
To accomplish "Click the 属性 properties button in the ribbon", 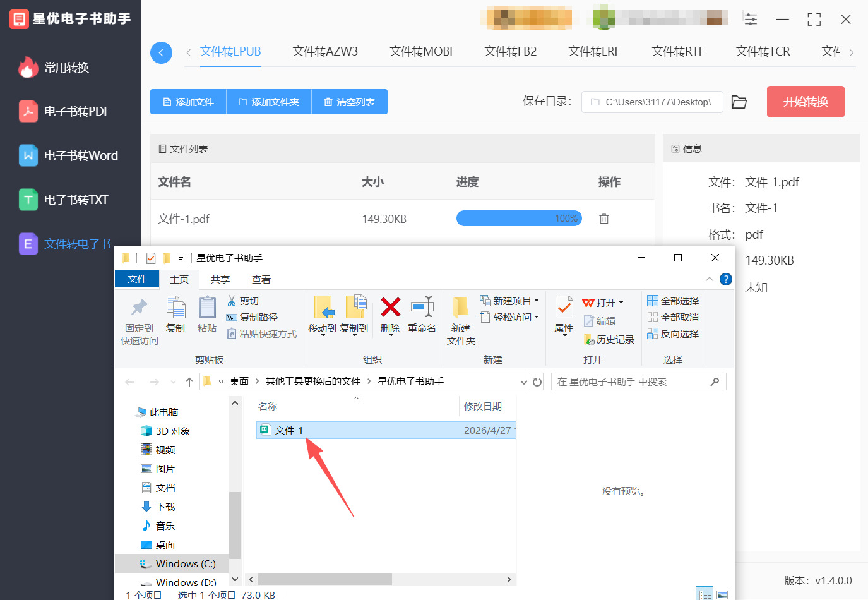I will 564,315.
